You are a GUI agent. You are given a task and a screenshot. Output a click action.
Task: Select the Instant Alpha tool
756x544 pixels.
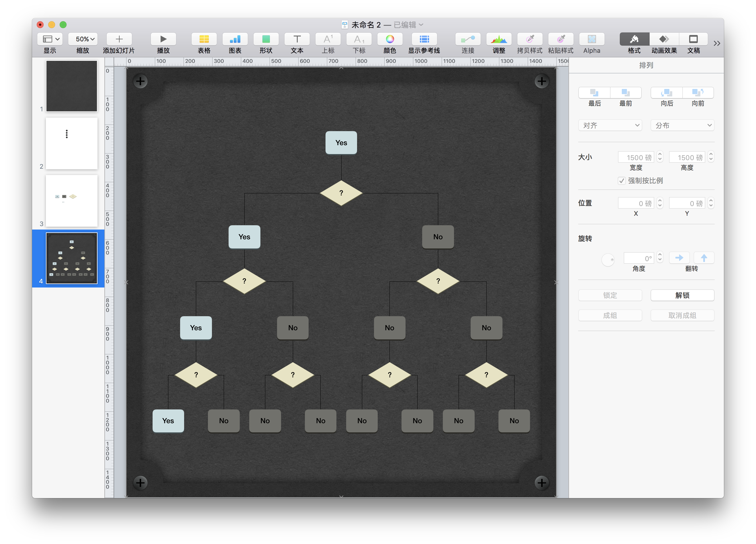(x=592, y=39)
